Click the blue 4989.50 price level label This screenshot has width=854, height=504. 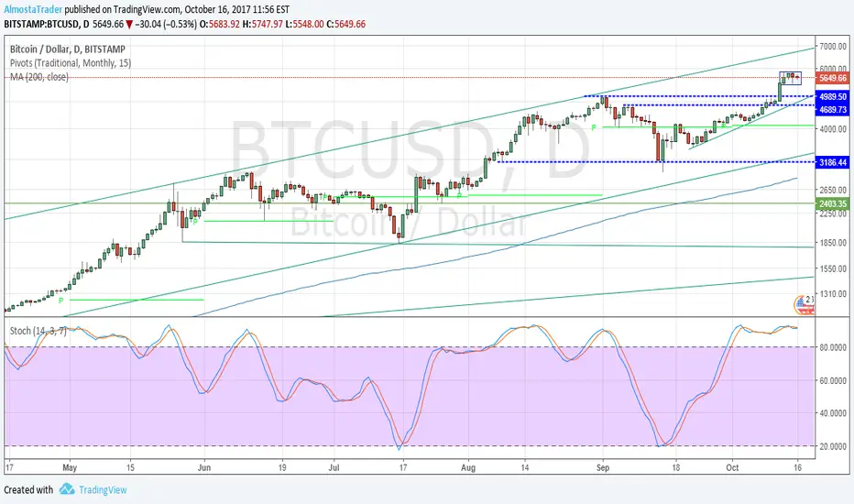833,96
